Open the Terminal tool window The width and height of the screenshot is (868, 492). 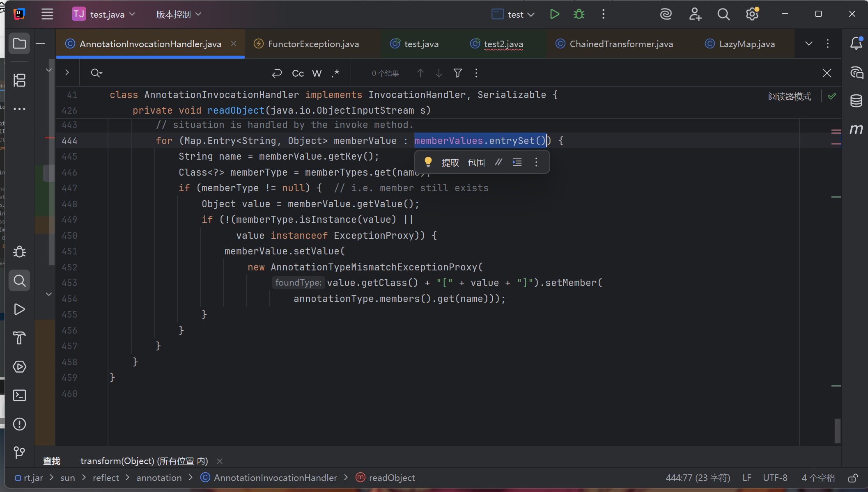tap(19, 395)
